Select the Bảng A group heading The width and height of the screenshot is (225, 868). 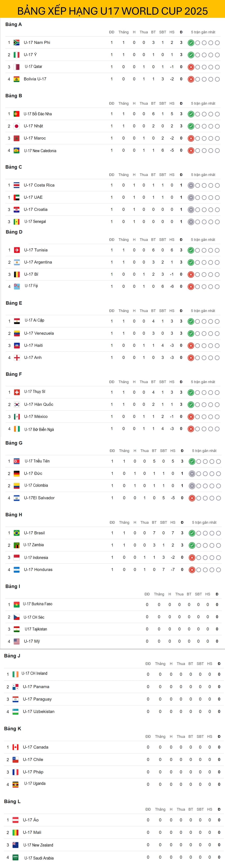click(14, 24)
